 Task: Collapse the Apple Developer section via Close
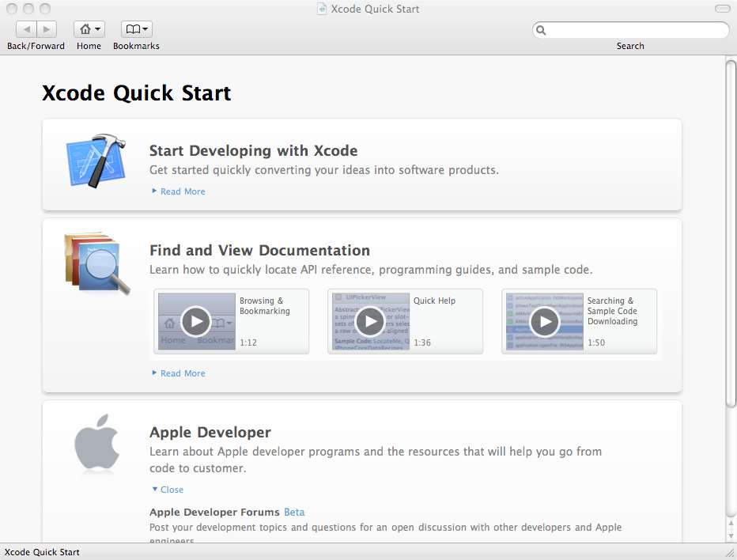171,490
